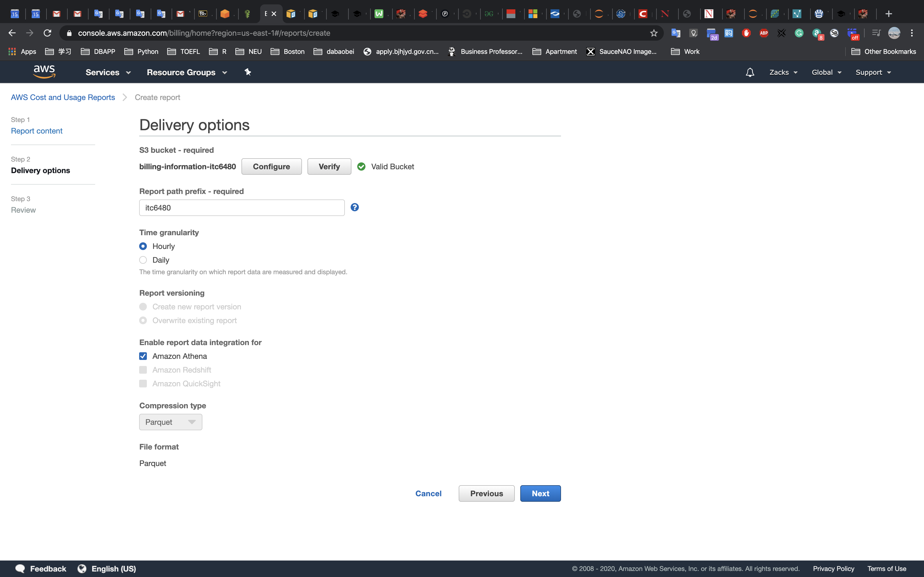This screenshot has height=577, width=924.
Task: Click the Report path prefix input field
Action: (242, 208)
